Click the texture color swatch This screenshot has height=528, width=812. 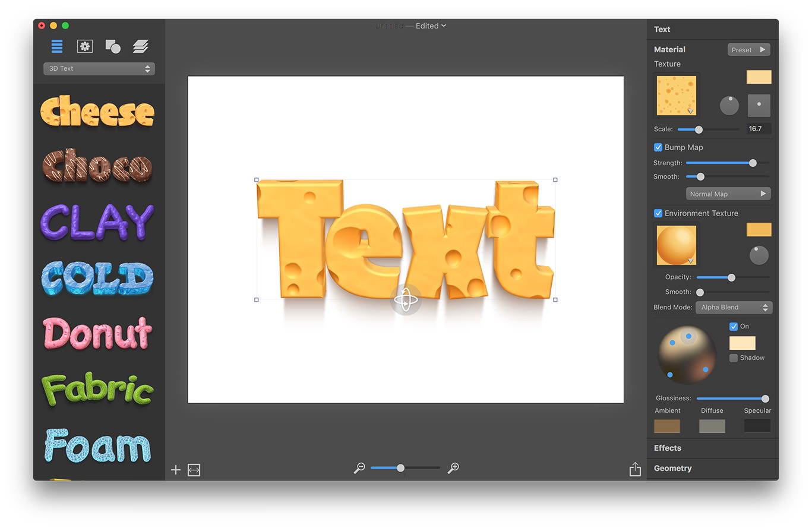759,77
